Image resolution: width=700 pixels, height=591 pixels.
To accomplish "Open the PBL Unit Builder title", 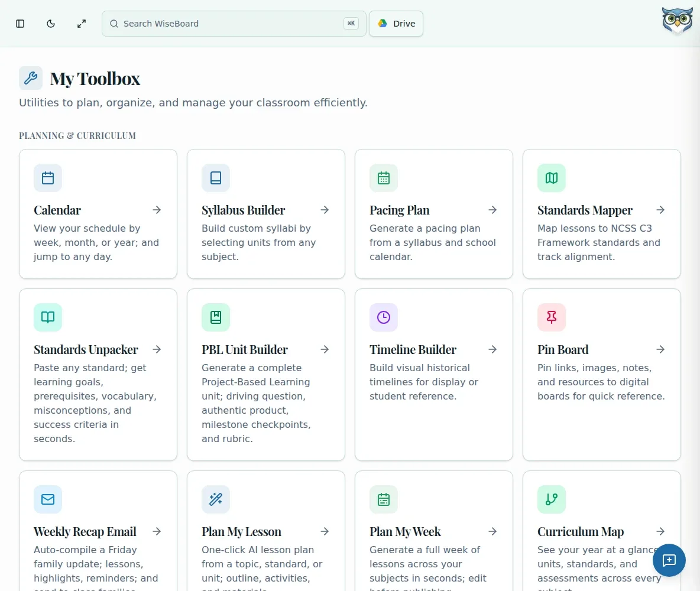I will [245, 349].
